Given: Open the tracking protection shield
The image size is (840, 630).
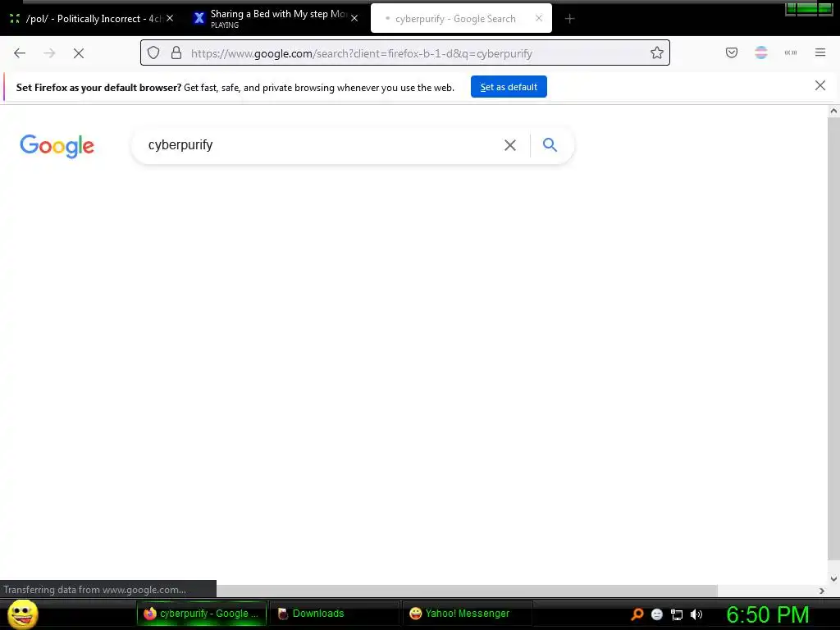Looking at the screenshot, I should [x=153, y=52].
